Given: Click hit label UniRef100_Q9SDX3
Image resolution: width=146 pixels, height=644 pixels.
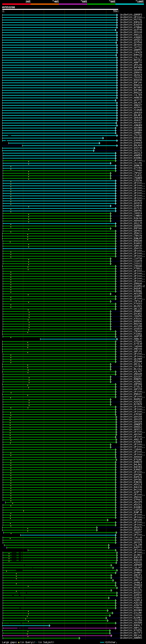Looking at the screenshot, I should (131, 40).
